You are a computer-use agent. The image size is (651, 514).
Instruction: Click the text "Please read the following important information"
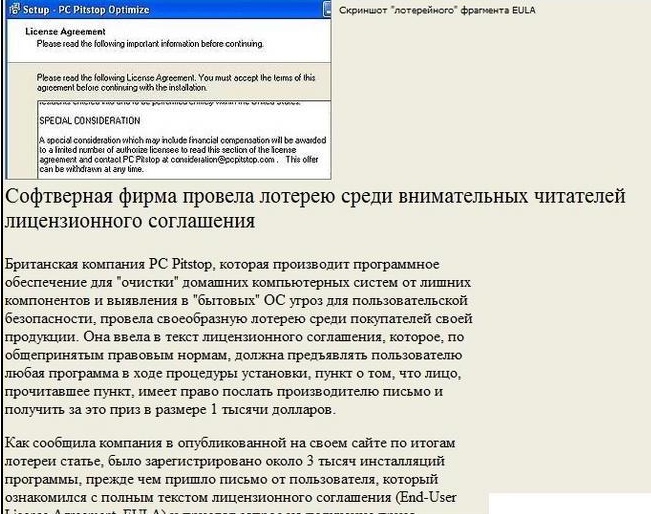pos(150,44)
